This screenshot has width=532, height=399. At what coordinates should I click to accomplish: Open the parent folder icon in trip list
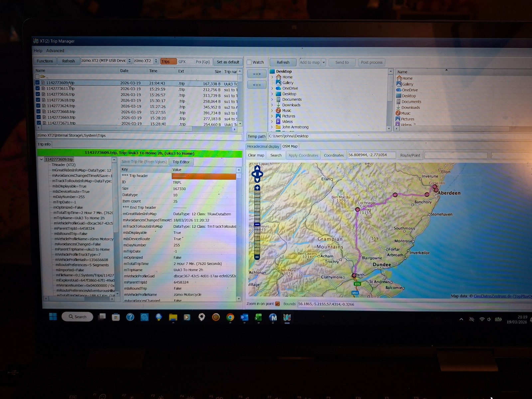pyautogui.click(x=43, y=76)
